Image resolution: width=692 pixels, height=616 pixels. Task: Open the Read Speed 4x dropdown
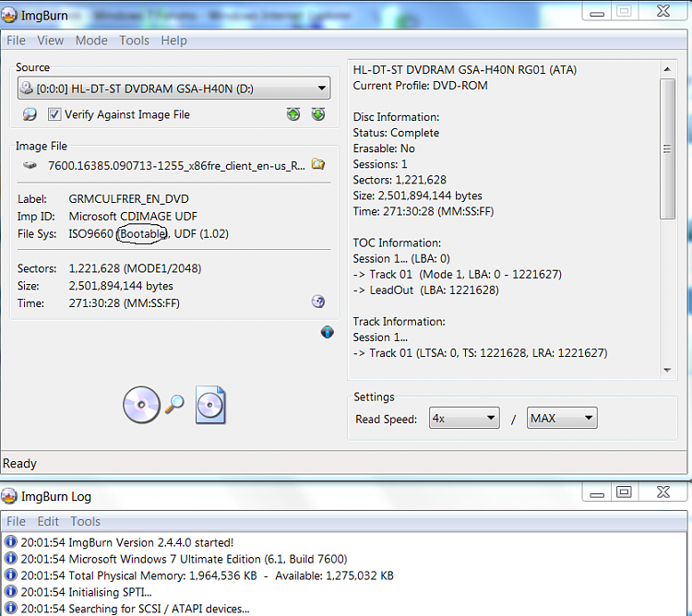pos(464,418)
